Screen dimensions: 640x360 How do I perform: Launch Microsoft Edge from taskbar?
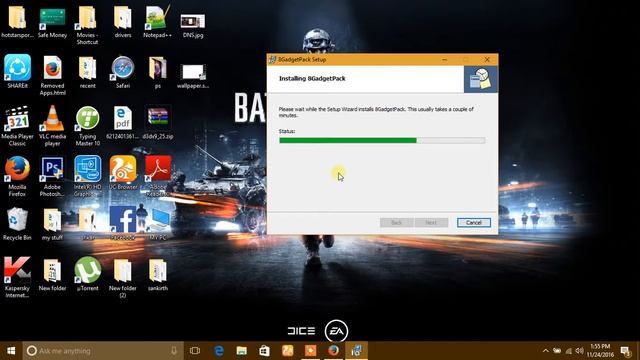[219, 351]
